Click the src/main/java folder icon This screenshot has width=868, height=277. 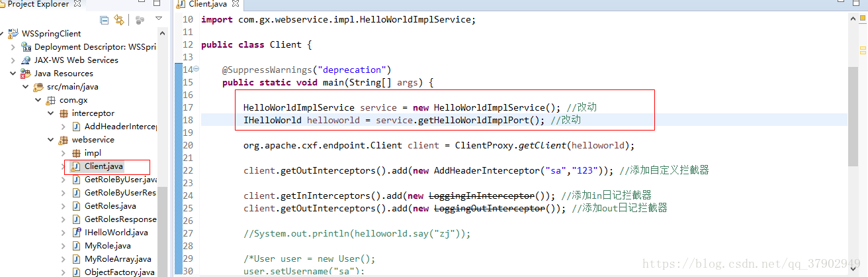point(39,87)
